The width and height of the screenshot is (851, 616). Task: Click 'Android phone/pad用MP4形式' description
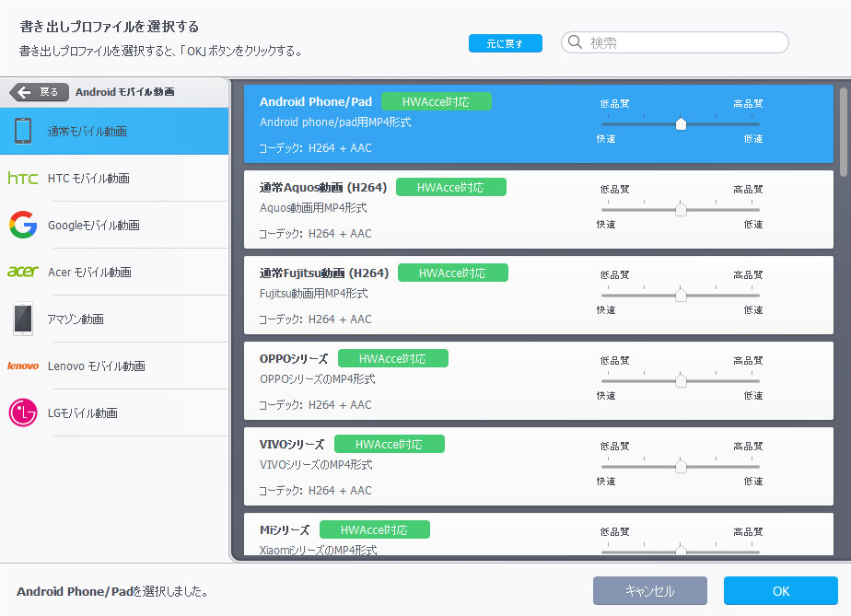[x=335, y=122]
